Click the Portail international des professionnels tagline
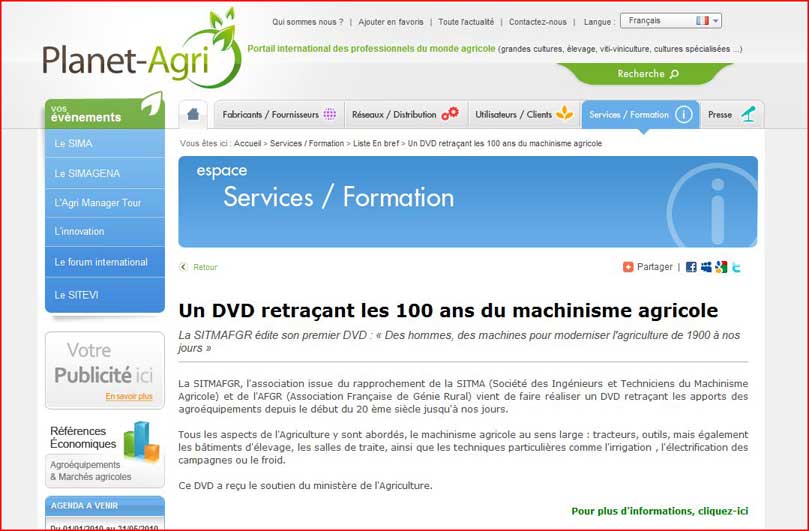The height and width of the screenshot is (531, 809). [371, 49]
